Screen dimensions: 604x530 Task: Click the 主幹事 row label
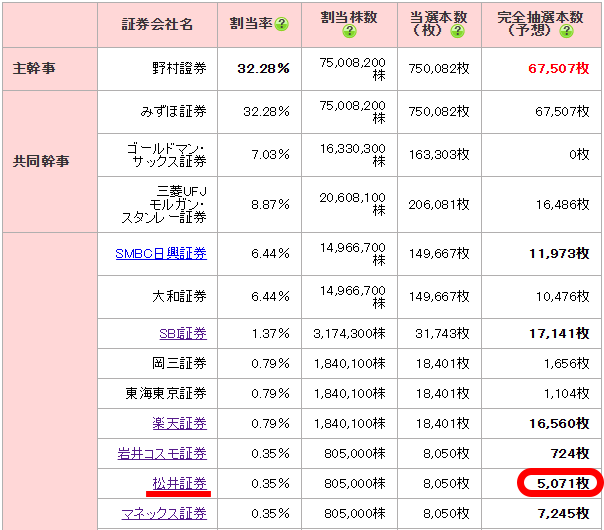(34, 69)
